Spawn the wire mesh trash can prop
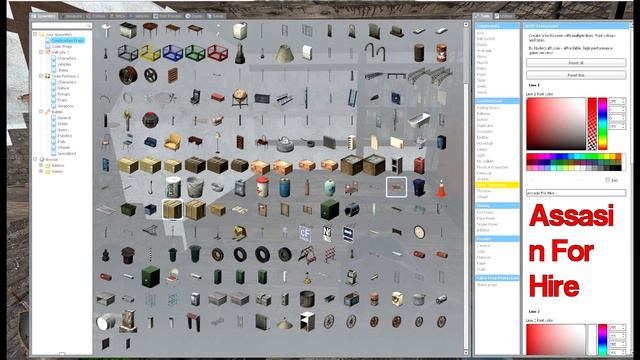 [x=195, y=187]
